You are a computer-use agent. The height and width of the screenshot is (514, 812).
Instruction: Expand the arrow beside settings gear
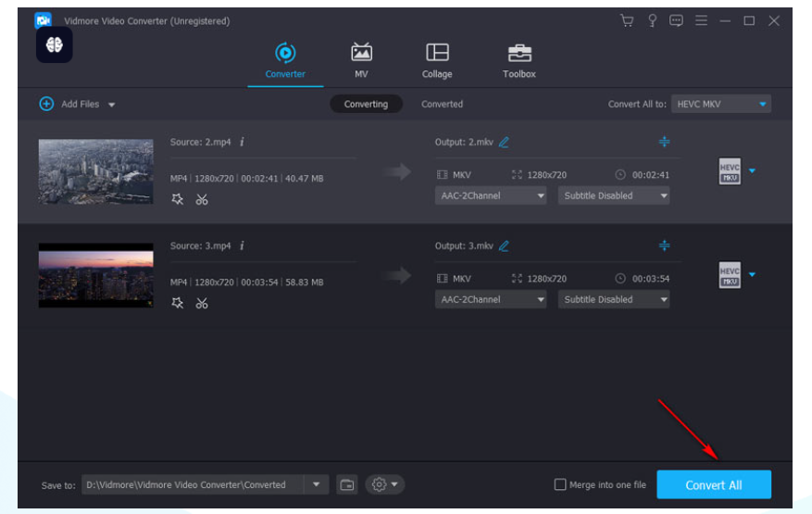394,484
